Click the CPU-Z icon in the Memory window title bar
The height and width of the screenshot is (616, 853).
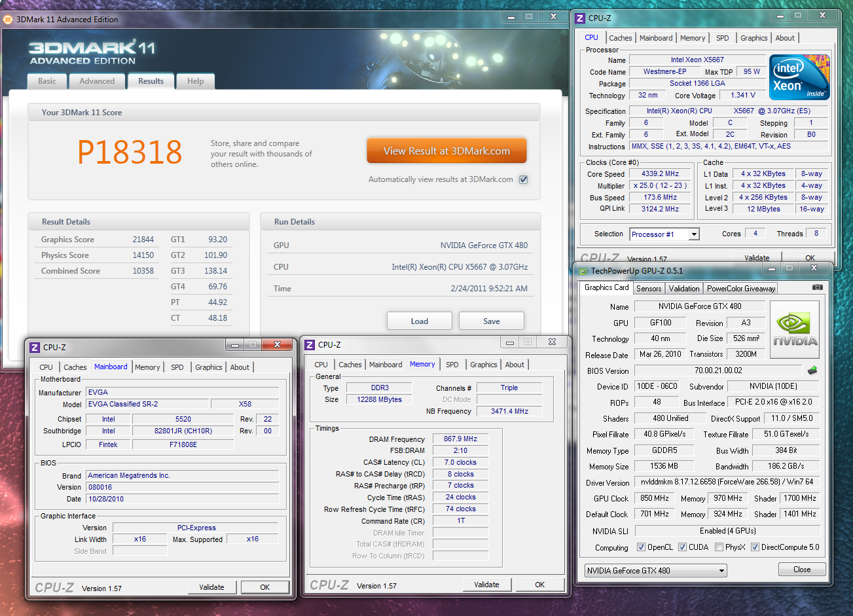tap(310, 345)
